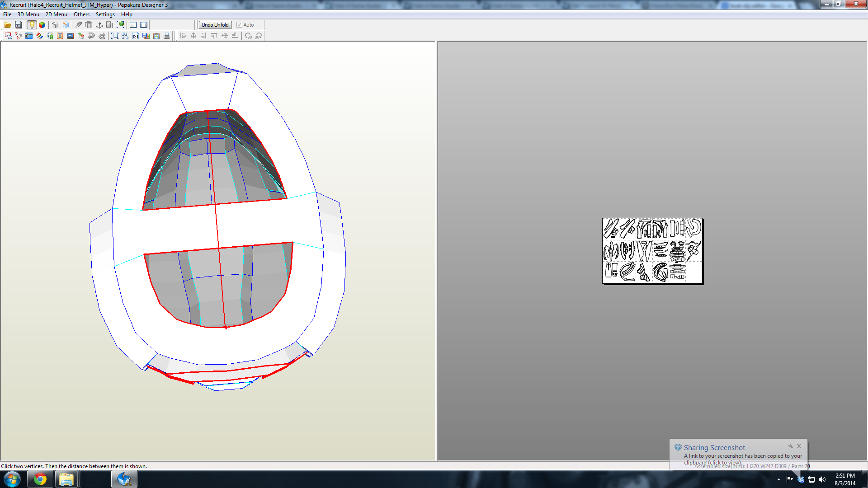Viewport: 868px width, 488px height.
Task: Click the Save floppy disk icon
Action: tap(19, 25)
